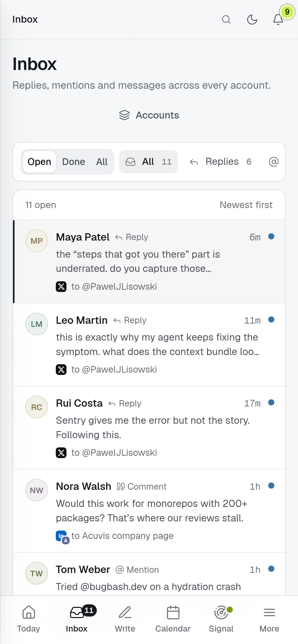Click Comment label beside Nora Walsh
Image resolution: width=298 pixels, height=644 pixels.
142,487
